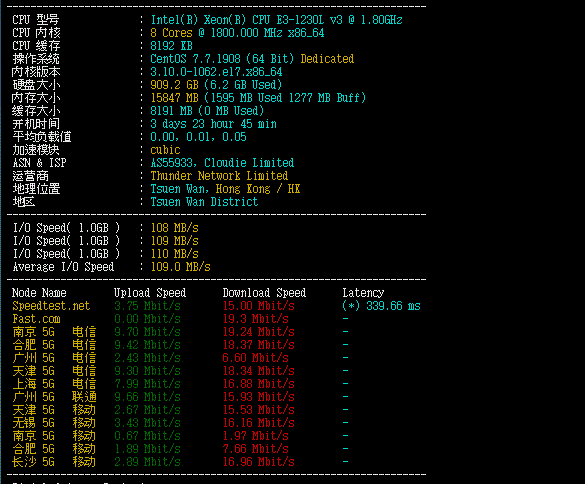Click node '合肥 5G 移动'
Viewport: 585px width, 484px height.
point(54,449)
